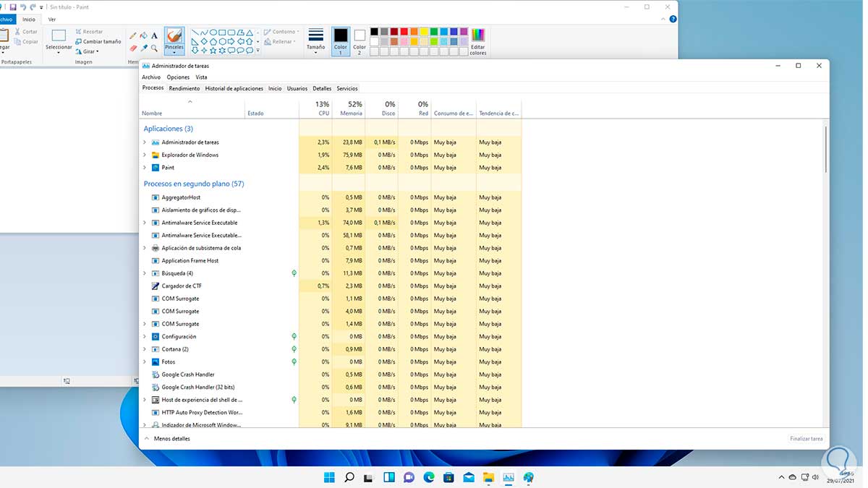The height and width of the screenshot is (488, 868).
Task: Expand the Administrador de tareas process row
Action: pyautogui.click(x=145, y=142)
